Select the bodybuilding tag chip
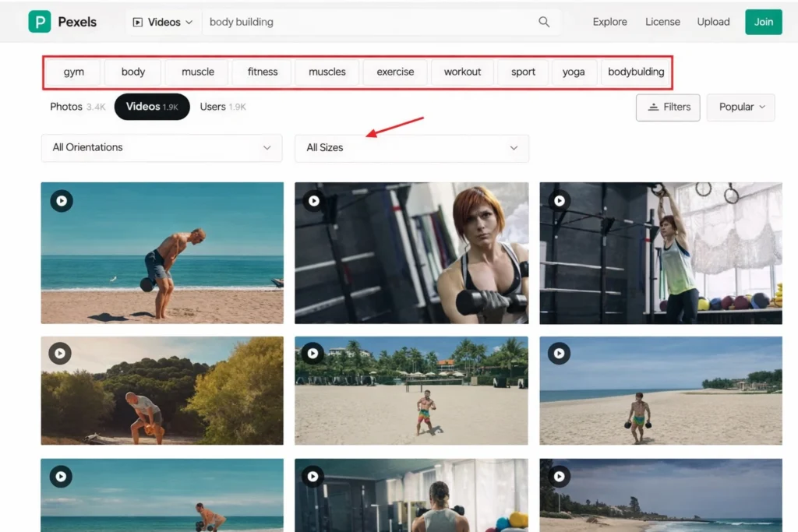The width and height of the screenshot is (798, 532). [636, 72]
